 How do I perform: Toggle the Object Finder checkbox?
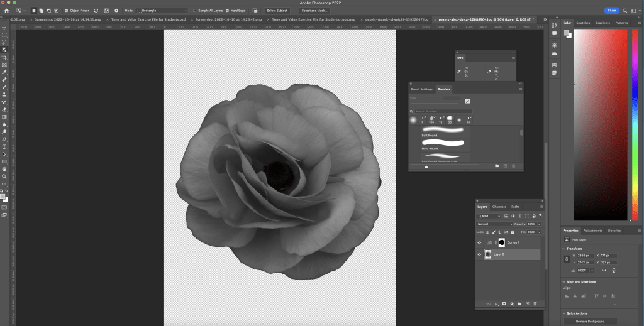[67, 11]
